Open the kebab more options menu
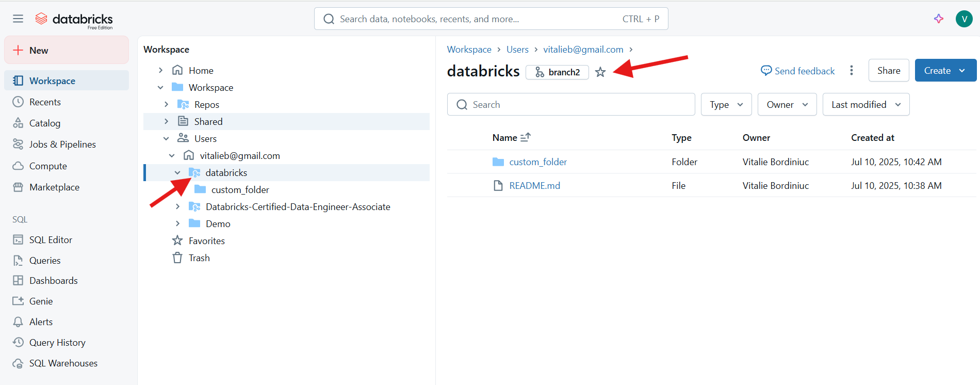Image resolution: width=980 pixels, height=385 pixels. coord(852,70)
